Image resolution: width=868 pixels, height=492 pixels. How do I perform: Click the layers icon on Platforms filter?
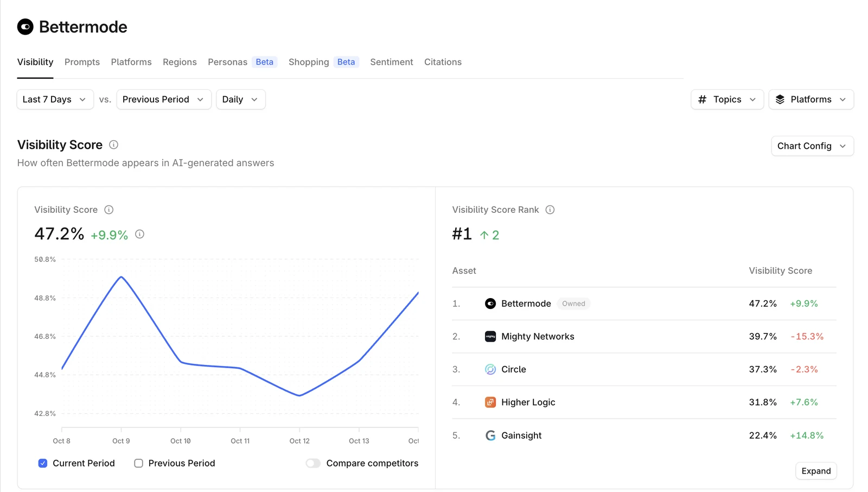click(x=780, y=99)
